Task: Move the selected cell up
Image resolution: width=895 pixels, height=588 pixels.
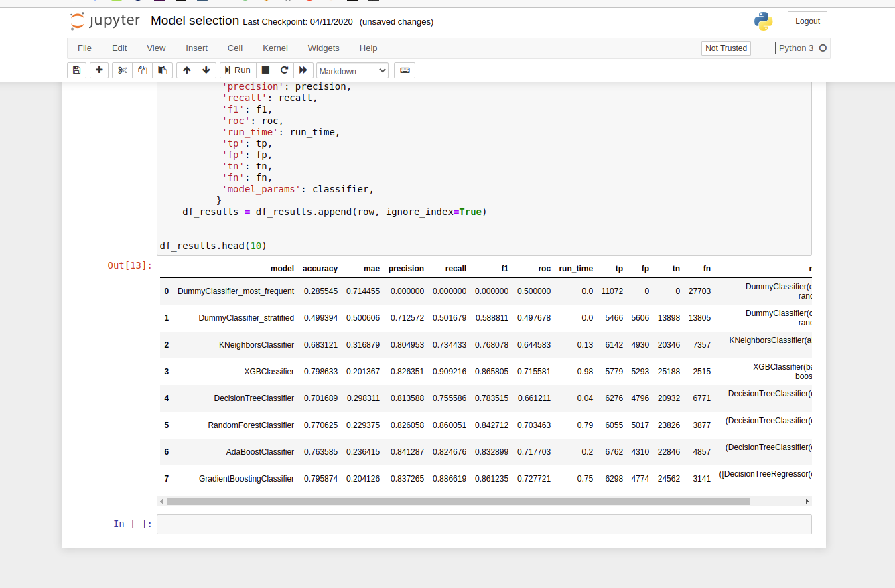Action: (186, 70)
